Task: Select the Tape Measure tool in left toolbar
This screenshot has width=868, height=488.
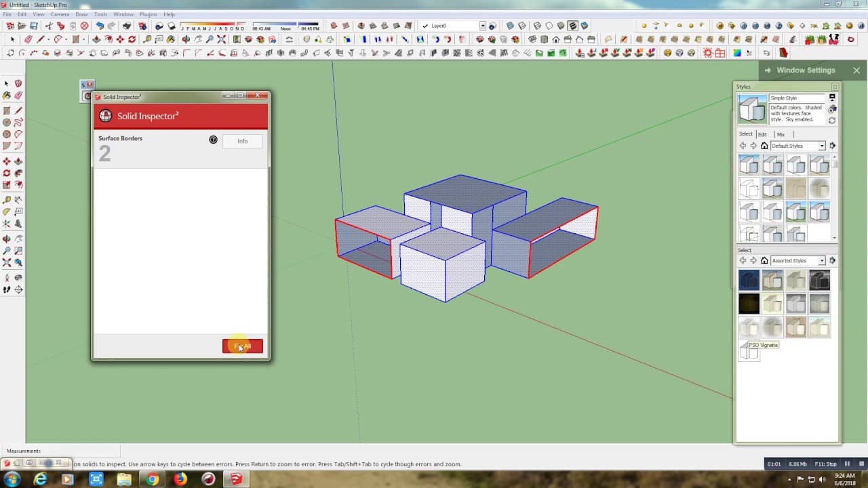Action: pyautogui.click(x=7, y=200)
